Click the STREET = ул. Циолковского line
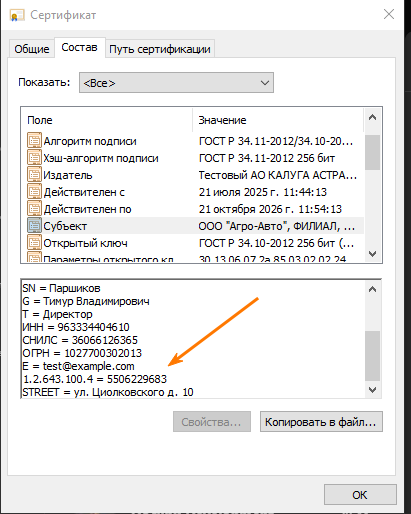Screen dimensions: 411x514 108,392
